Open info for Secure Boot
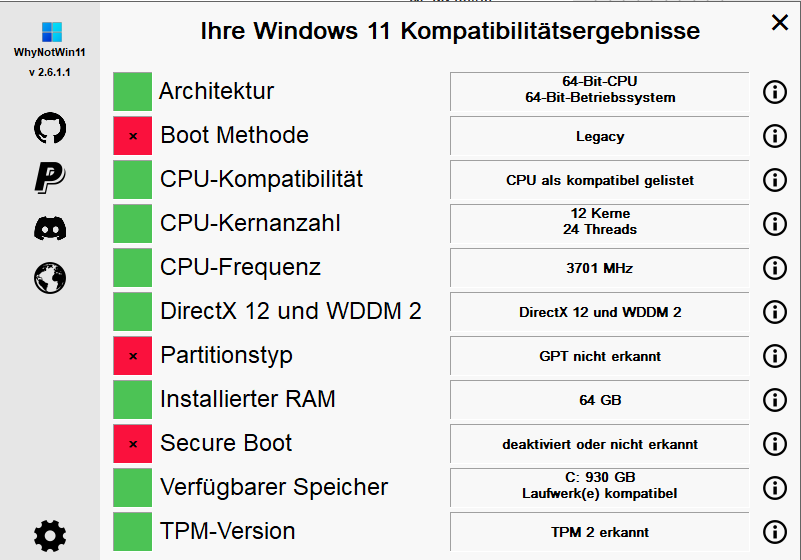Image resolution: width=801 pixels, height=560 pixels. [775, 444]
